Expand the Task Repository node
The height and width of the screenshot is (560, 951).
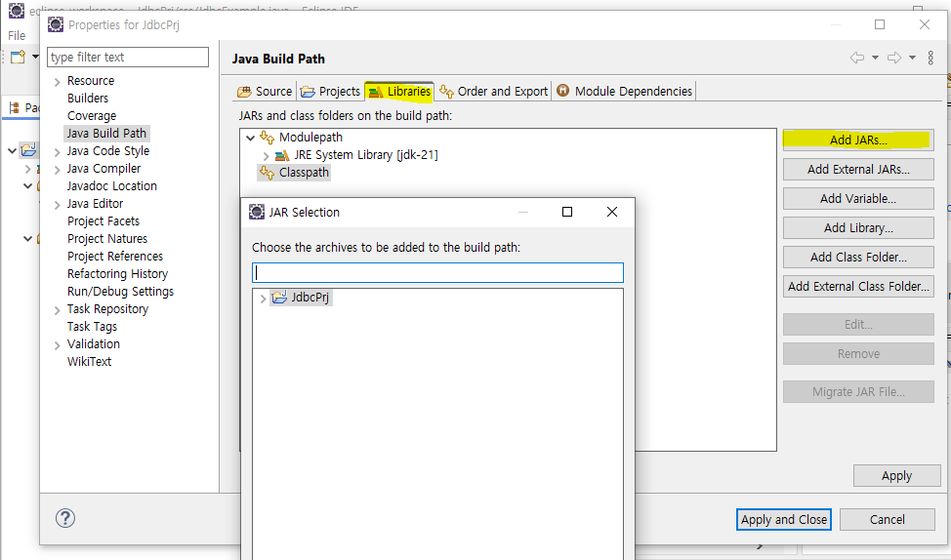click(x=57, y=310)
